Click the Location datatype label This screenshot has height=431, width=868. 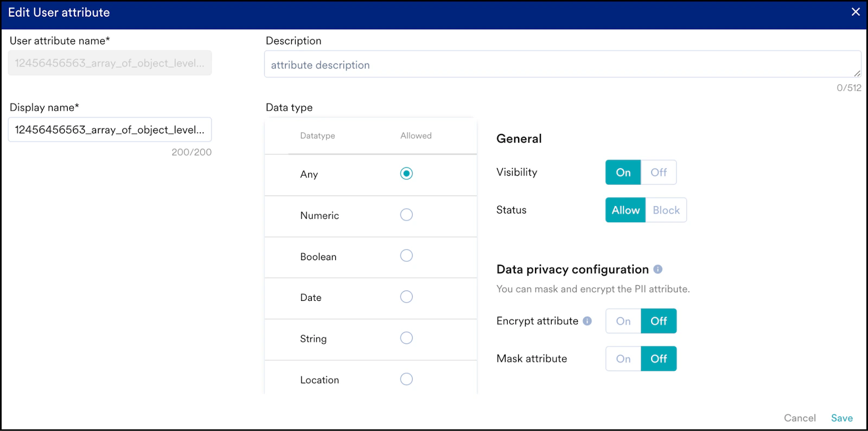coord(320,380)
